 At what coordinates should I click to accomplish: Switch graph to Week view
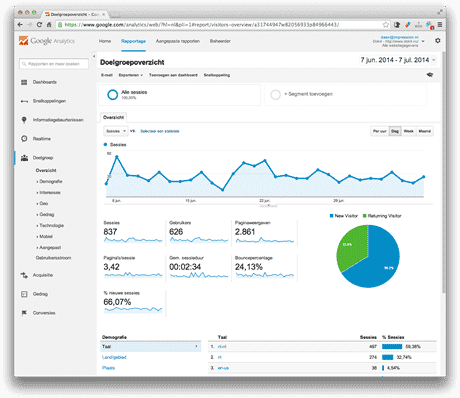click(x=409, y=131)
